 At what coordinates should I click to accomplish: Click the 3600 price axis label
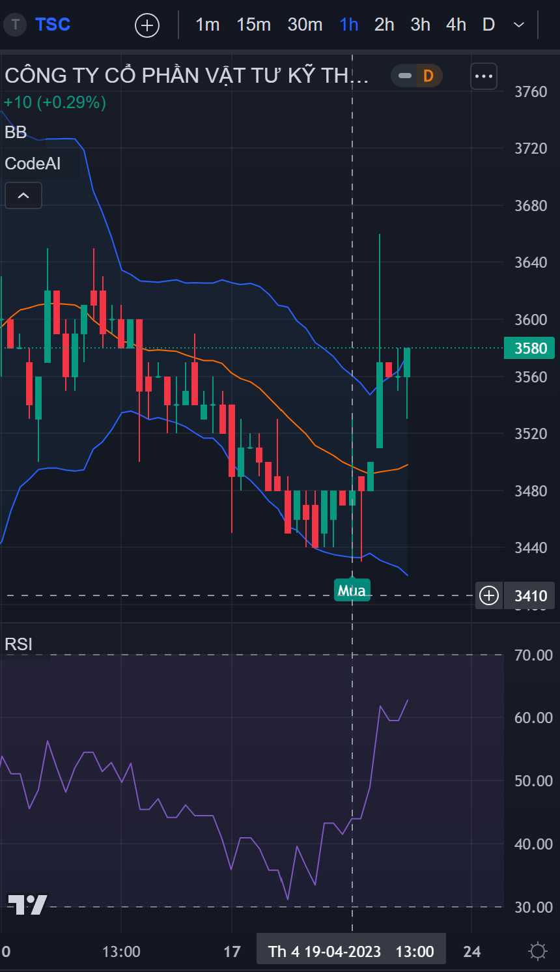click(531, 319)
